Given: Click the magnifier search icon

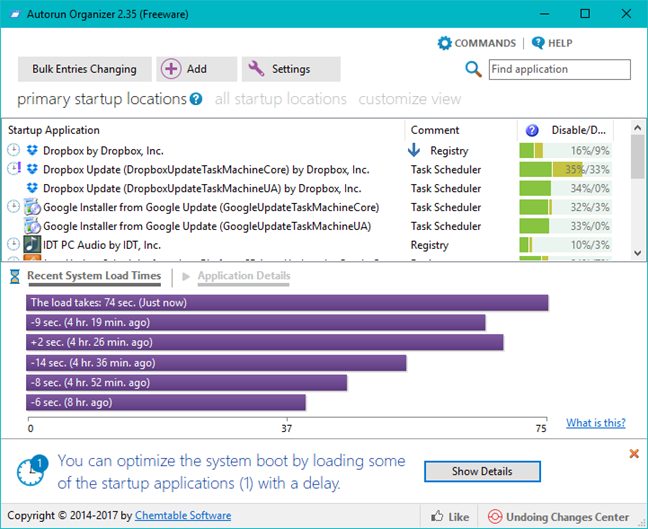Looking at the screenshot, I should click(473, 69).
